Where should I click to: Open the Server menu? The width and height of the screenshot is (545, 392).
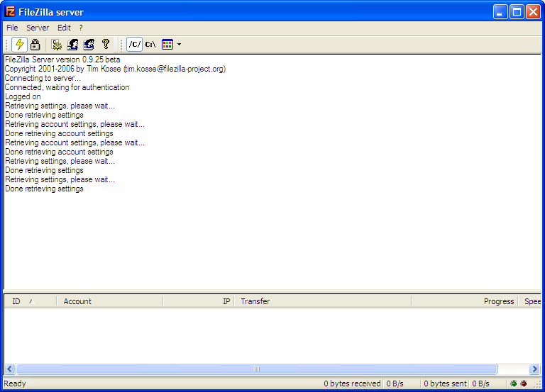tap(38, 28)
